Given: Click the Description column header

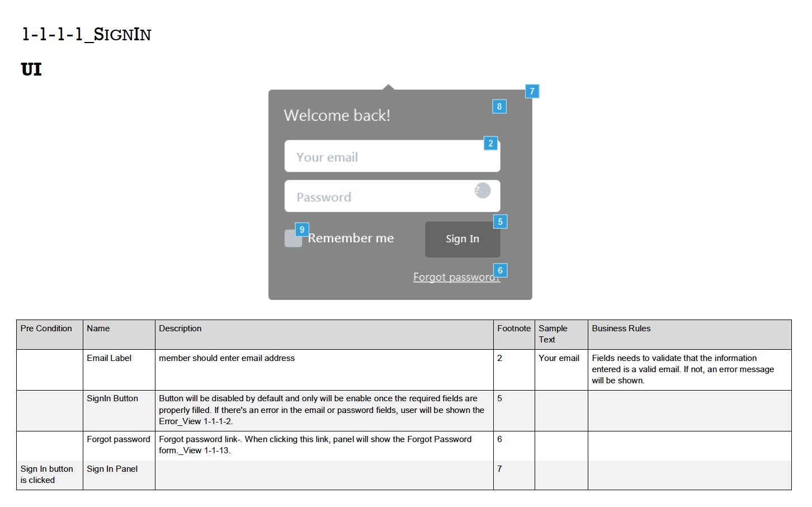Looking at the screenshot, I should [324, 335].
